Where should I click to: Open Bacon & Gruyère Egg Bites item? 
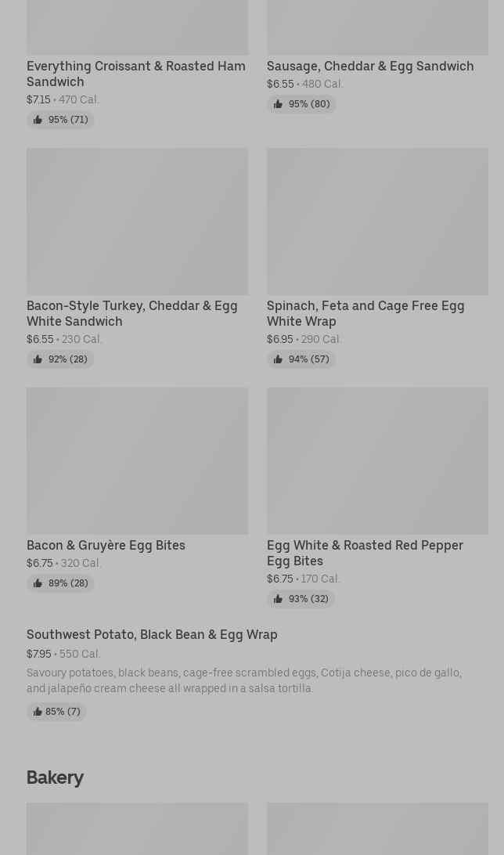tap(106, 546)
